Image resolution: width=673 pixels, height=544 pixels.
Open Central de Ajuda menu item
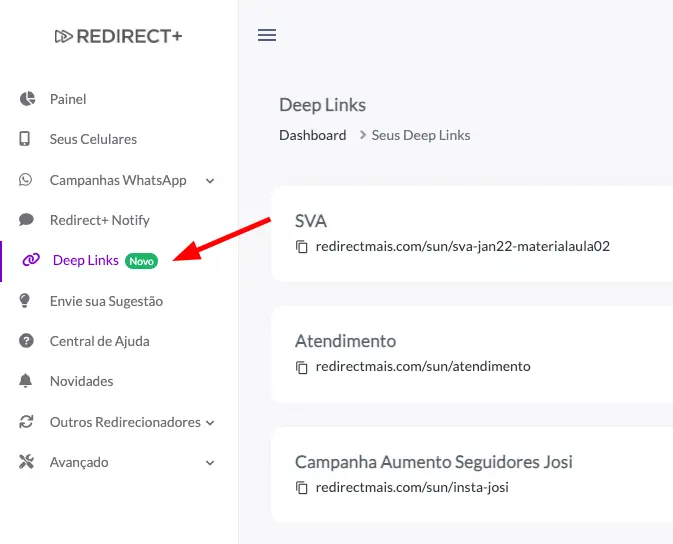pyautogui.click(x=100, y=341)
